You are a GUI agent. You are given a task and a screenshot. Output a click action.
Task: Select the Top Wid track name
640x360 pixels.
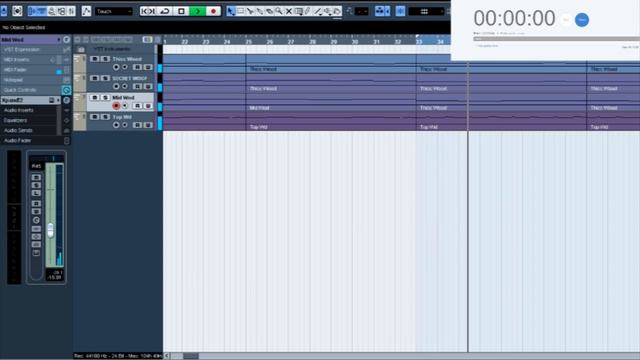pyautogui.click(x=122, y=117)
